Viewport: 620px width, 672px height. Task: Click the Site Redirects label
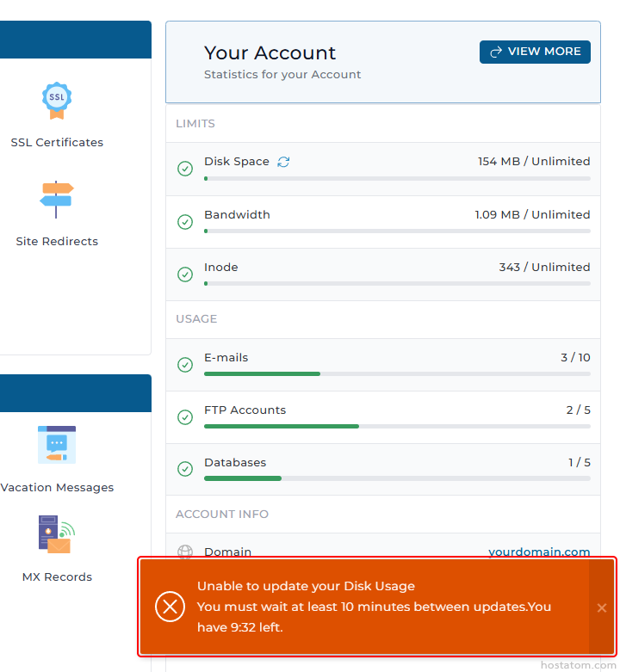(57, 241)
